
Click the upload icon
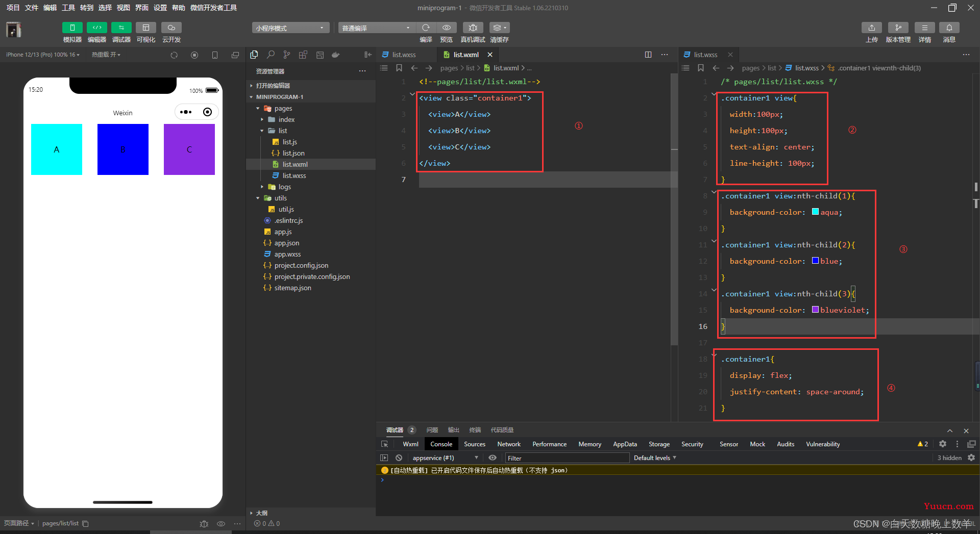[x=872, y=28]
